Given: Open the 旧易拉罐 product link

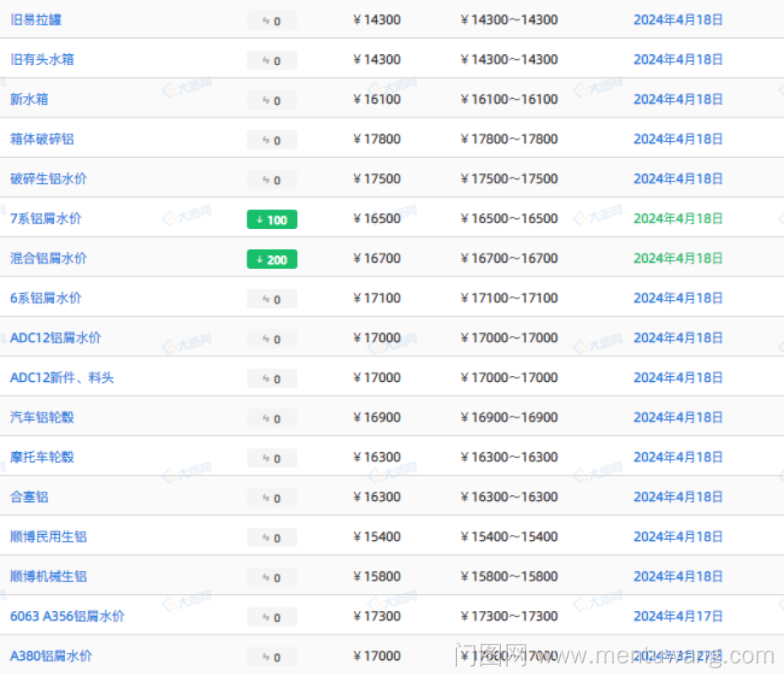Looking at the screenshot, I should 35,19.
